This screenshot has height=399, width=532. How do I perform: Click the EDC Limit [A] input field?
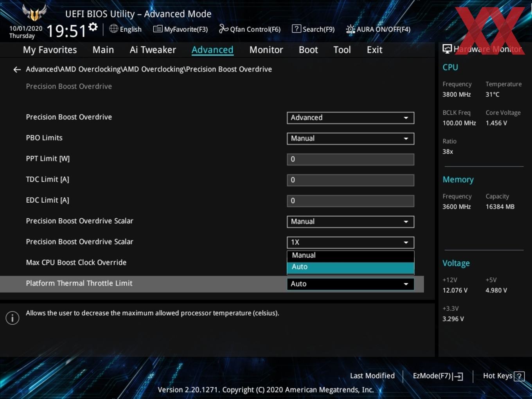click(350, 201)
